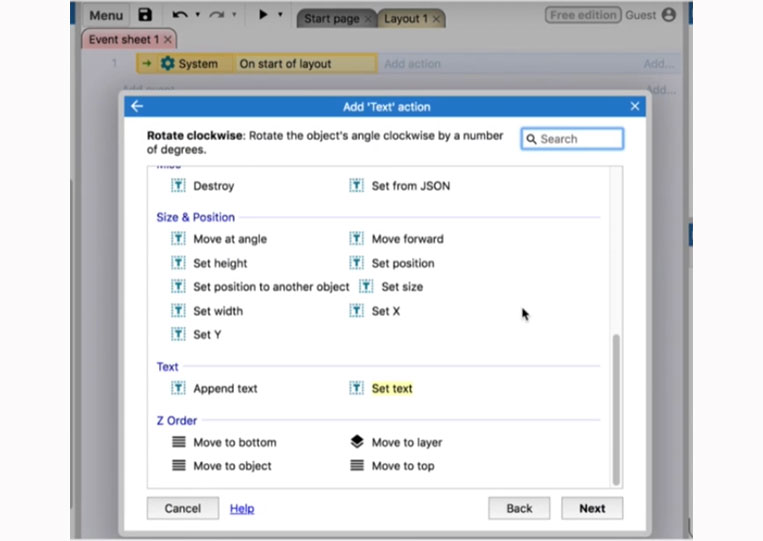Select the Move to object action
The width and height of the screenshot is (763, 541).
[232, 466]
